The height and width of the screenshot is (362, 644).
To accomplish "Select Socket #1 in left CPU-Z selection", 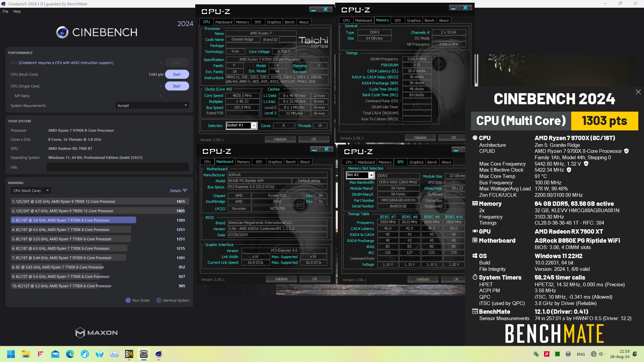I will click(240, 125).
